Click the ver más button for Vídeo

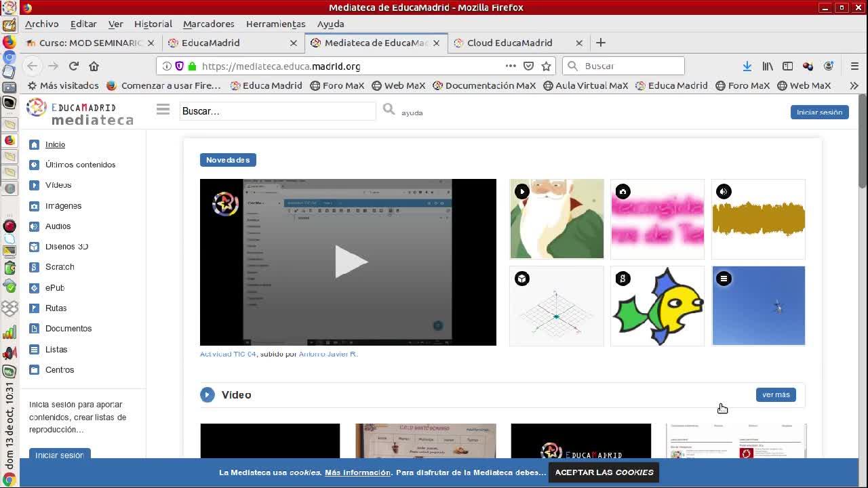pos(776,394)
